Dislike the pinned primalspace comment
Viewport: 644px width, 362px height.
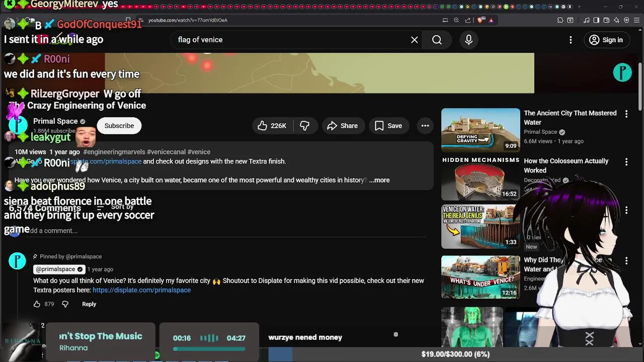coord(65,304)
